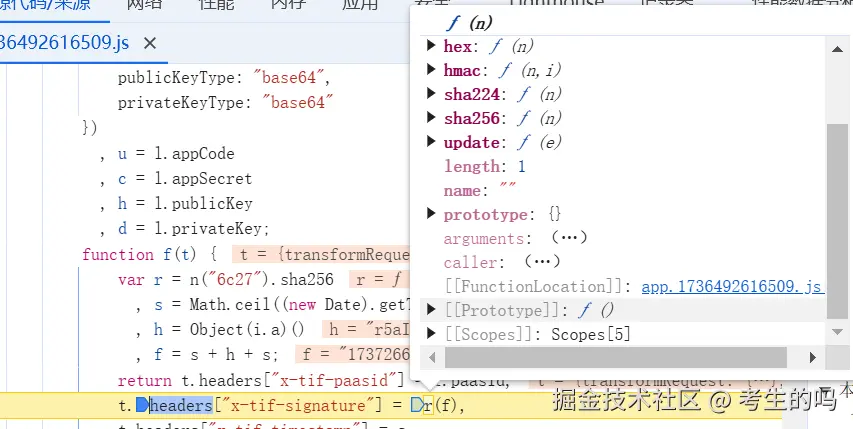Click the publicKeyType: "base64" line
This screenshot has height=429, width=853.
[224, 78]
